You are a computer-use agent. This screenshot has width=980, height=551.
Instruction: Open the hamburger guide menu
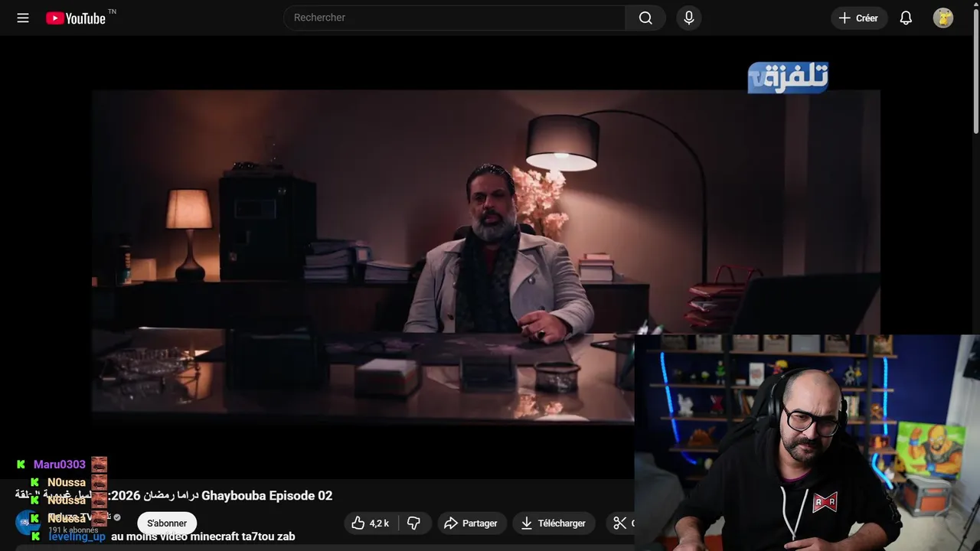point(23,18)
